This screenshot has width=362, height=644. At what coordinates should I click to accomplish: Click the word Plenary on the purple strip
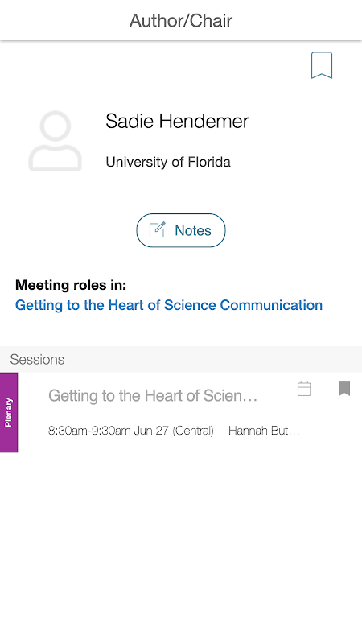pyautogui.click(x=9, y=412)
